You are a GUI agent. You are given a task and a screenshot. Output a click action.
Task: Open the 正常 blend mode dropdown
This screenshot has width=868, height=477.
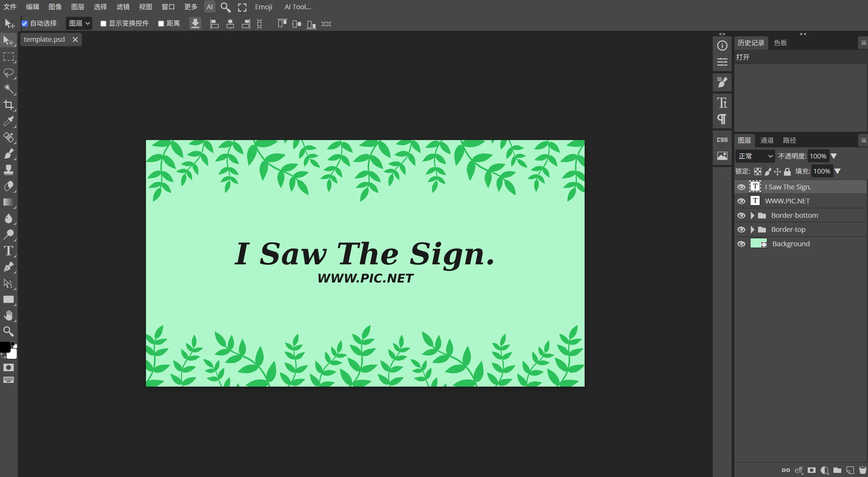755,156
